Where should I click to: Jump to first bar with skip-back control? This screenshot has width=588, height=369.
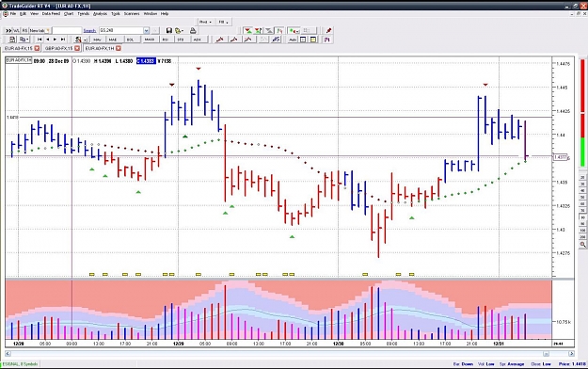click(40, 40)
